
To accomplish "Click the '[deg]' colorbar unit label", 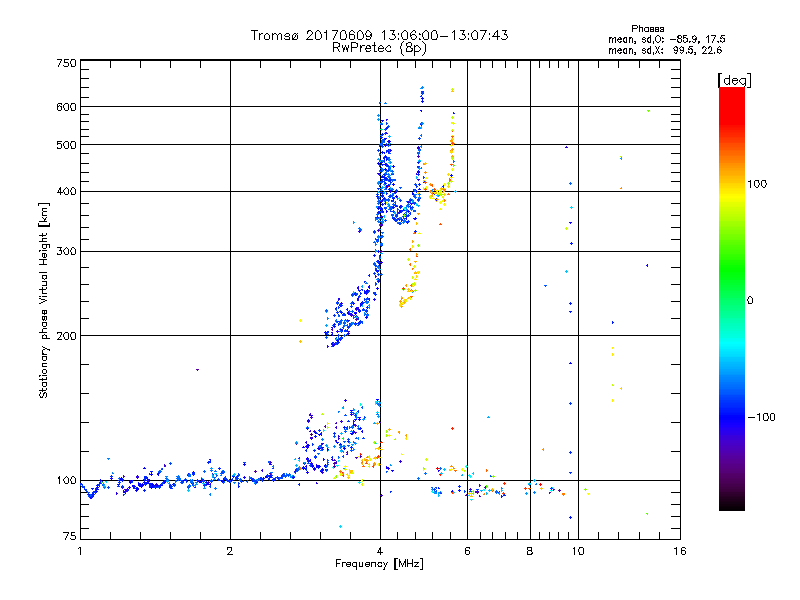I will (x=734, y=80).
